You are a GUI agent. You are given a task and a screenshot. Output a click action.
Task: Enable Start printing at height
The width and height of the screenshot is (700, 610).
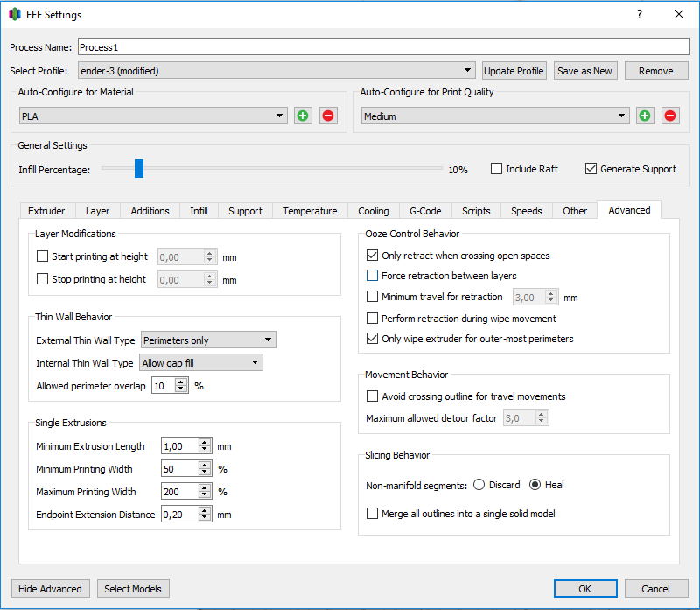click(42, 256)
